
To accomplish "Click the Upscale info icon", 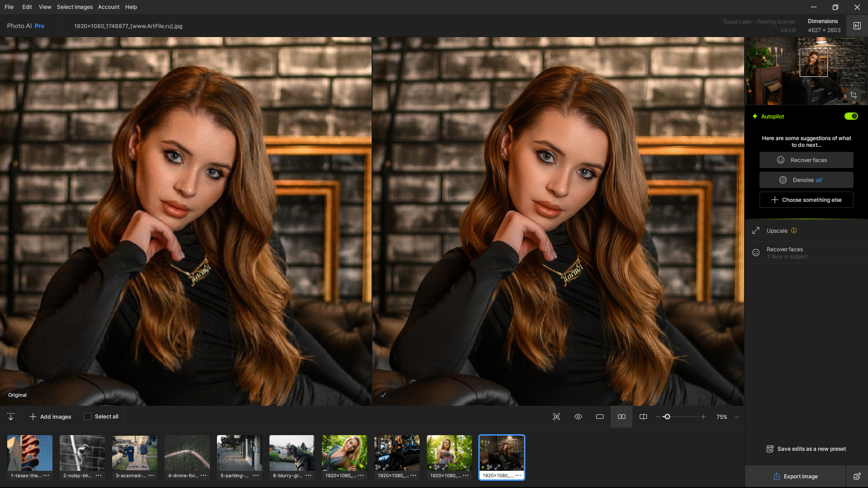I will (x=794, y=230).
